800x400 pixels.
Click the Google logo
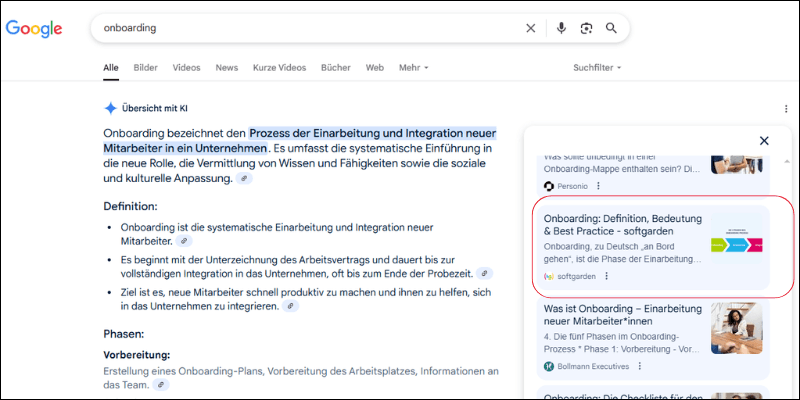(34, 29)
